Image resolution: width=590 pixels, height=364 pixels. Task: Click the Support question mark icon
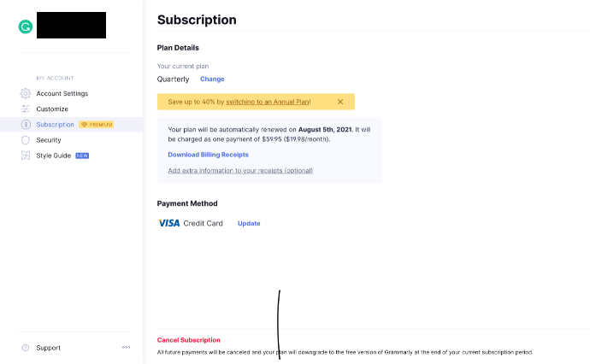(x=26, y=348)
